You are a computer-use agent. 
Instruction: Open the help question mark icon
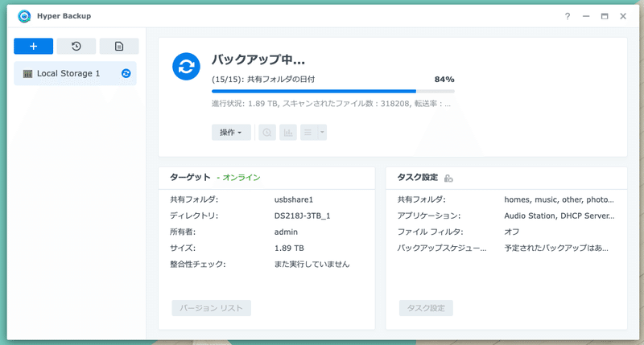point(568,16)
